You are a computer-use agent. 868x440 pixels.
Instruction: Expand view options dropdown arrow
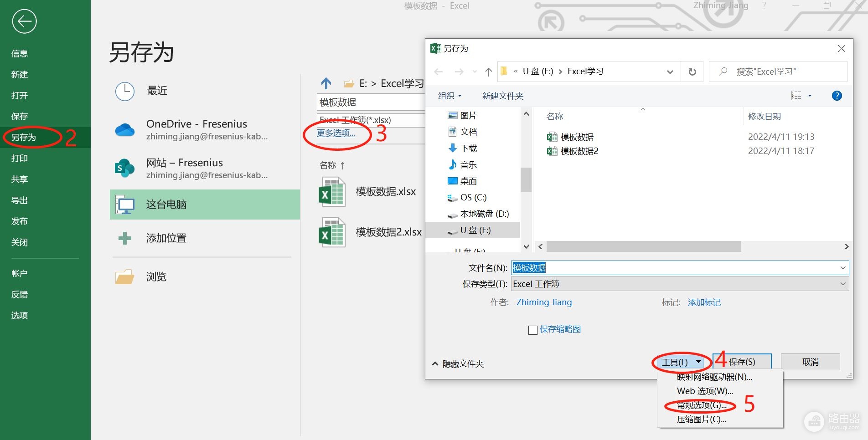pos(810,96)
